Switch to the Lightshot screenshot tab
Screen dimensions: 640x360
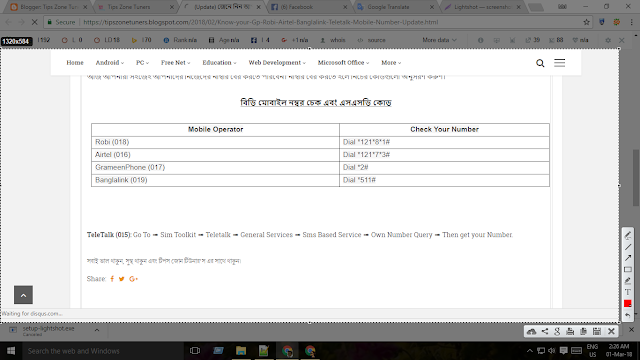[x=482, y=7]
